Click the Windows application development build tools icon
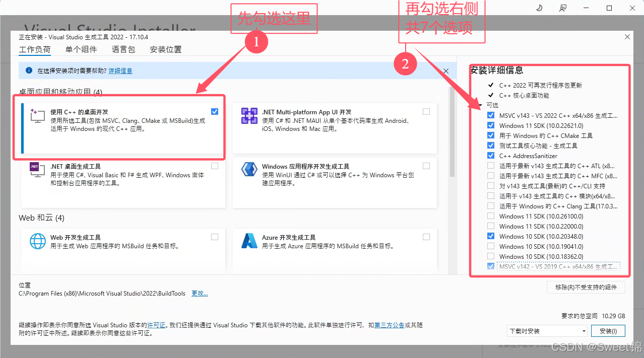 tap(249, 170)
